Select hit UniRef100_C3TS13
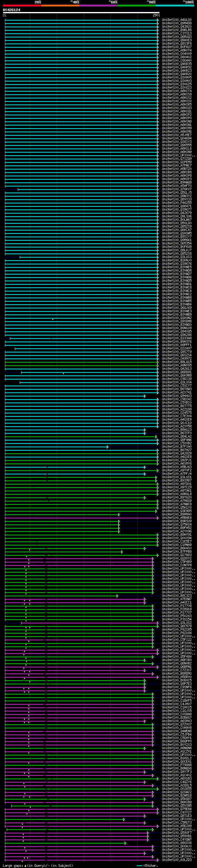 [176, 33]
